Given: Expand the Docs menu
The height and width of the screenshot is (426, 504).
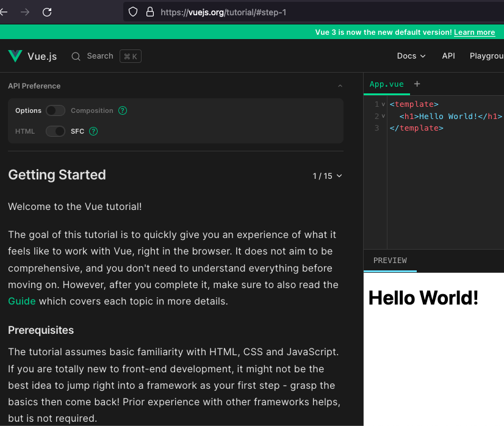Looking at the screenshot, I should click(x=411, y=56).
